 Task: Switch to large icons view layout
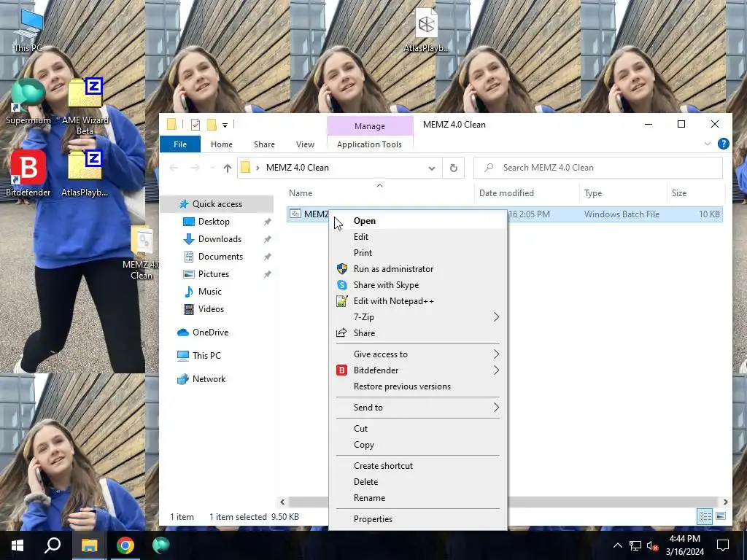point(721,516)
